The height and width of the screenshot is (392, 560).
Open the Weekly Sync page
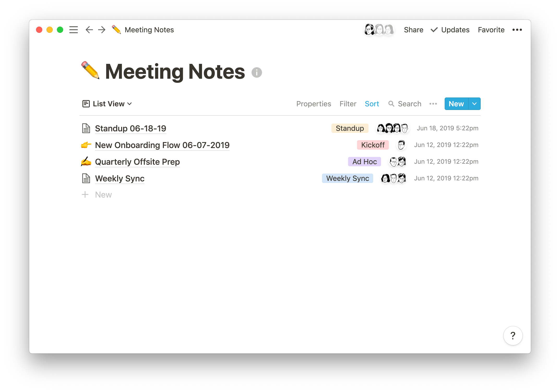click(120, 179)
